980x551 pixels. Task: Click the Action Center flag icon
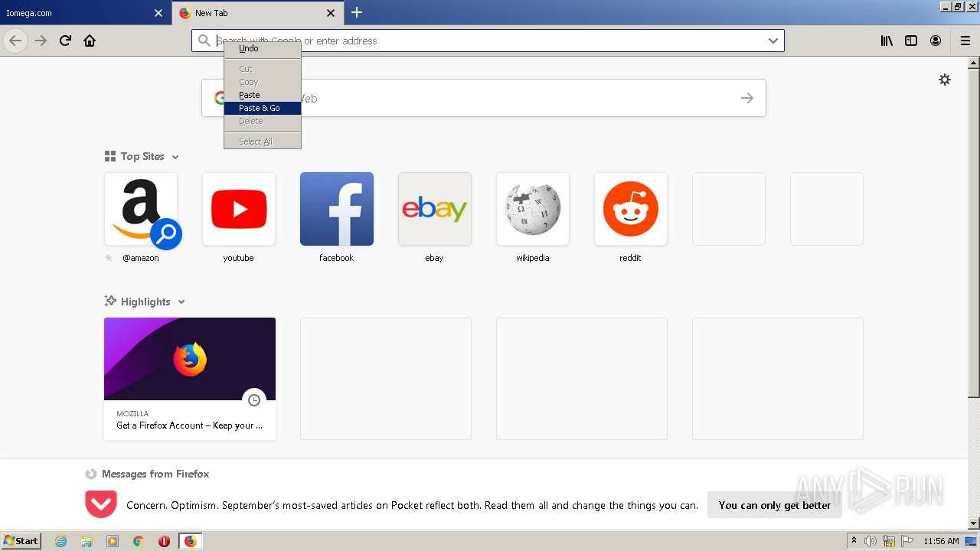pyautogui.click(x=906, y=541)
